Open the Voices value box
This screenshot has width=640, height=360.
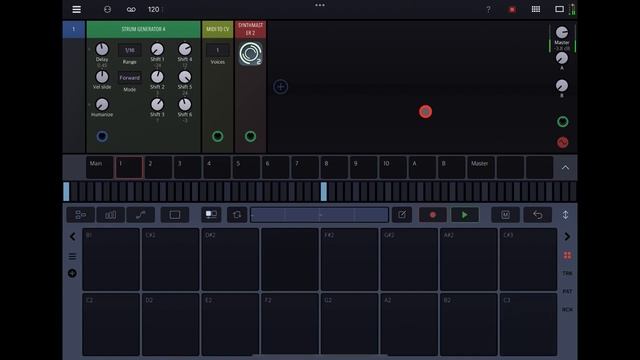(218, 50)
